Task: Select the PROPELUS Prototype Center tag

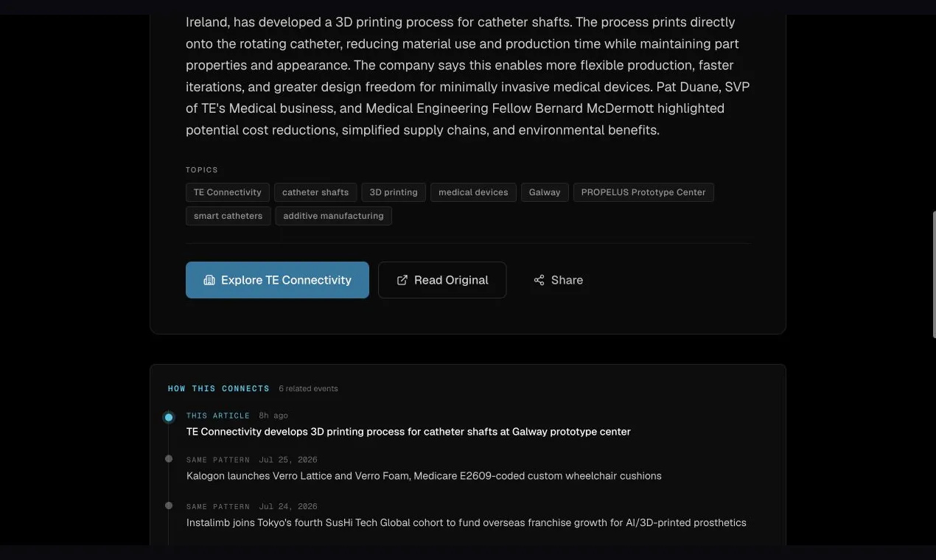Action: tap(643, 192)
